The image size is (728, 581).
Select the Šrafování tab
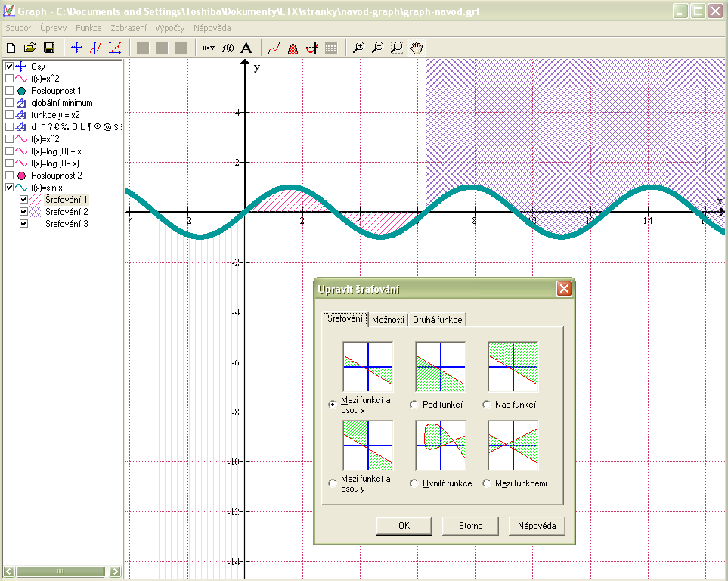click(345, 318)
